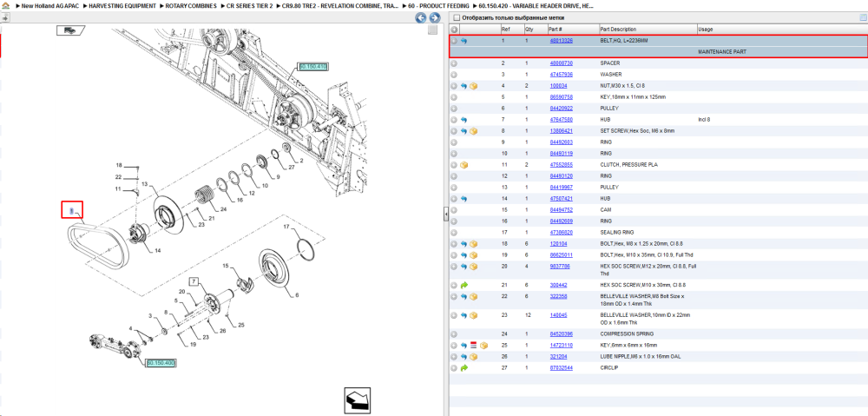Add part 48013326 BELT using its circle icon
This screenshot has height=416, width=868.
coord(454,41)
